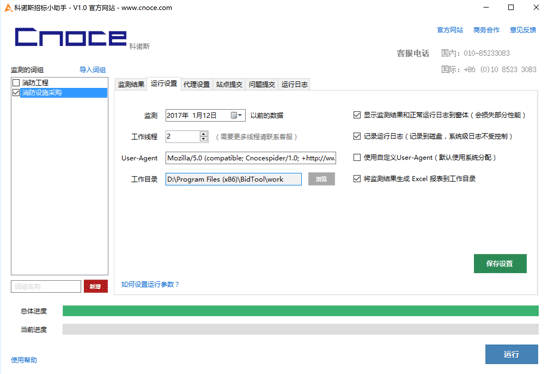Toggle the 记录运行日志 checkbox
The image size is (548, 374).
click(357, 136)
